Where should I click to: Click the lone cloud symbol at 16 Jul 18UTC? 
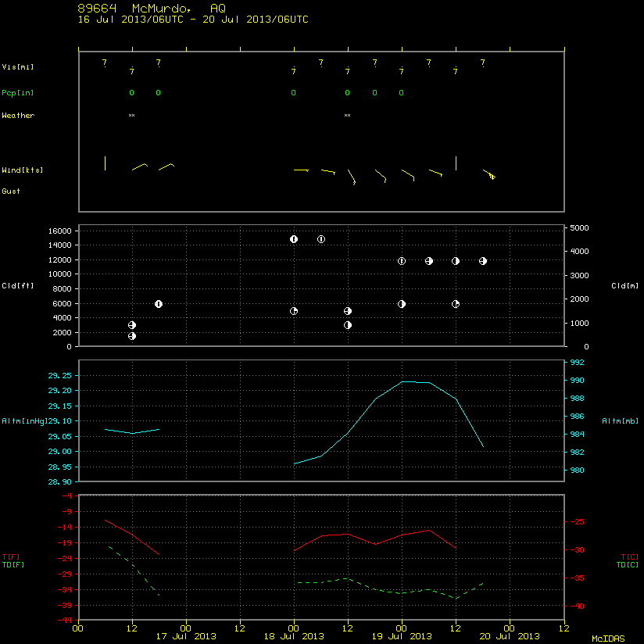159,304
